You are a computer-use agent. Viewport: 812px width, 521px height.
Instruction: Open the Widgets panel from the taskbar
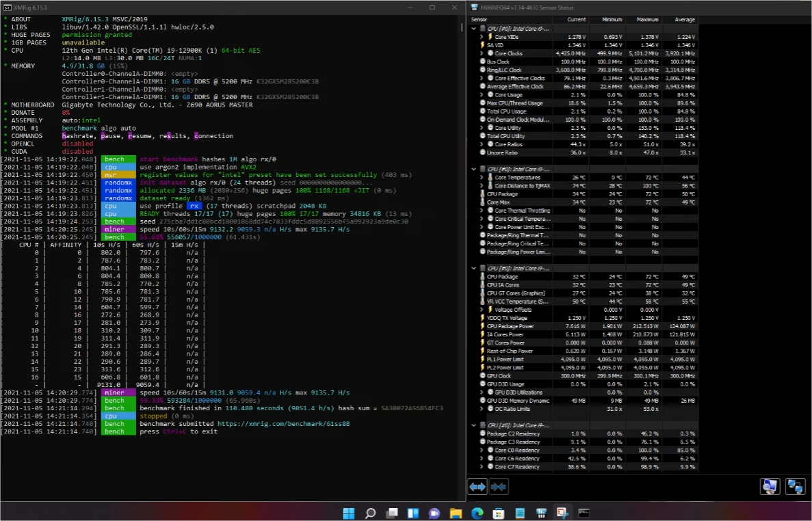pos(412,513)
